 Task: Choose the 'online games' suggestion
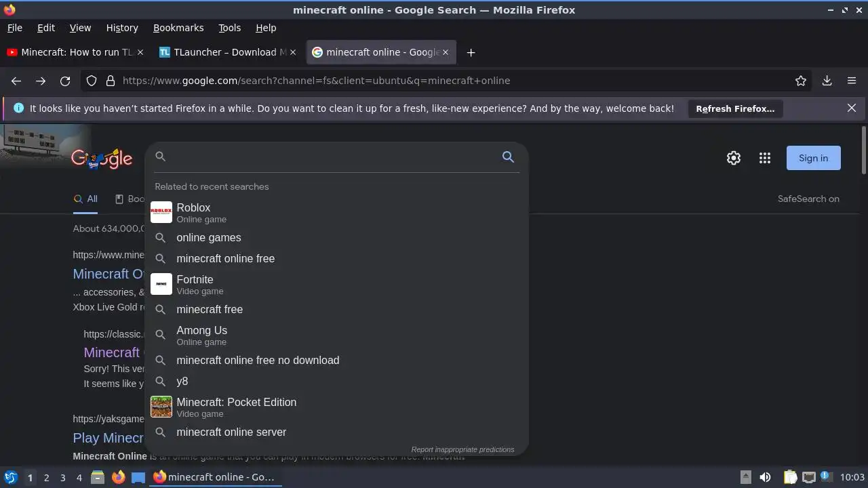tap(336, 238)
